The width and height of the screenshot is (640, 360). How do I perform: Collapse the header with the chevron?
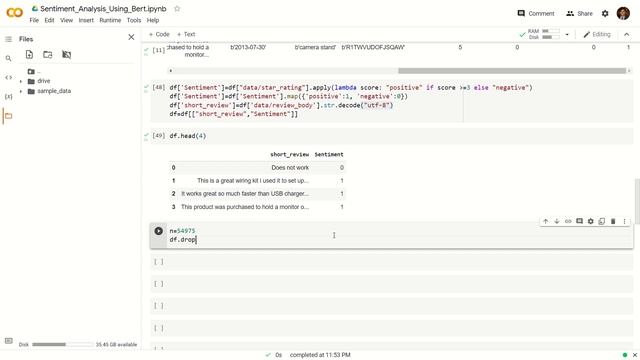(627, 35)
